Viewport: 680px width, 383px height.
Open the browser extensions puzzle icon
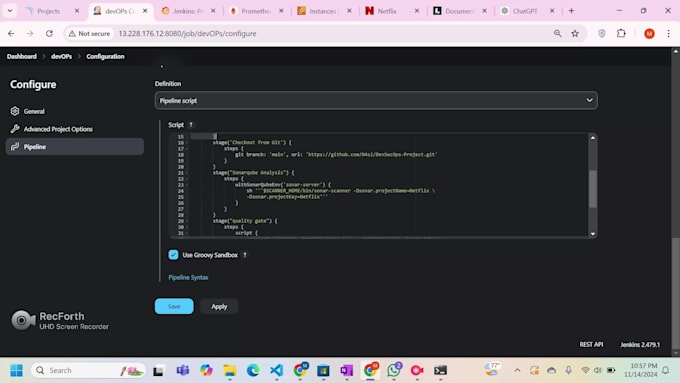621,33
